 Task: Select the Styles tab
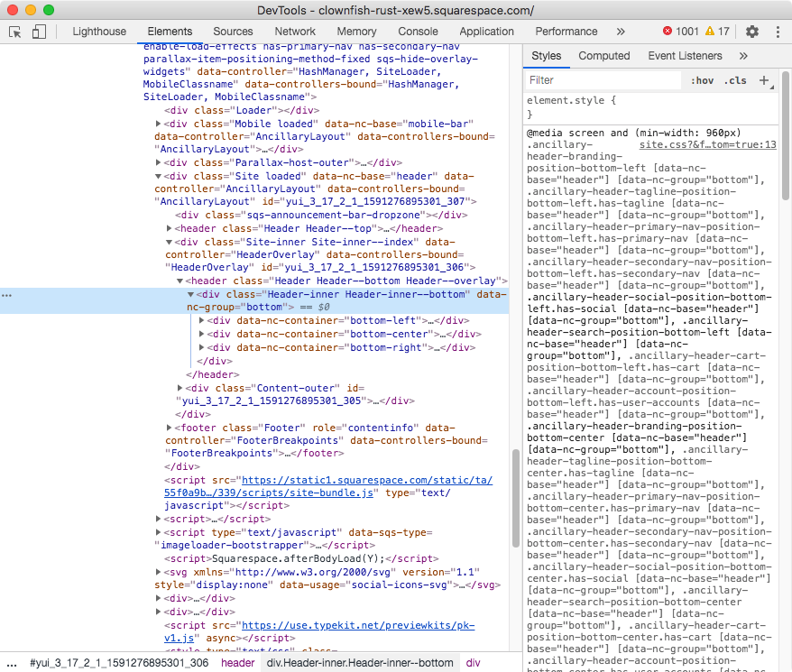click(x=546, y=56)
